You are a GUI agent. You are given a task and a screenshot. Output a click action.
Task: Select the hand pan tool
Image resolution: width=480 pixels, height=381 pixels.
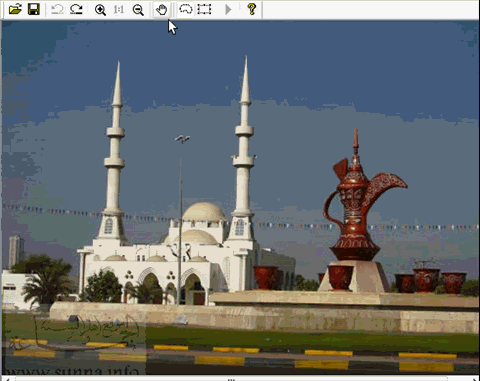pos(162,9)
